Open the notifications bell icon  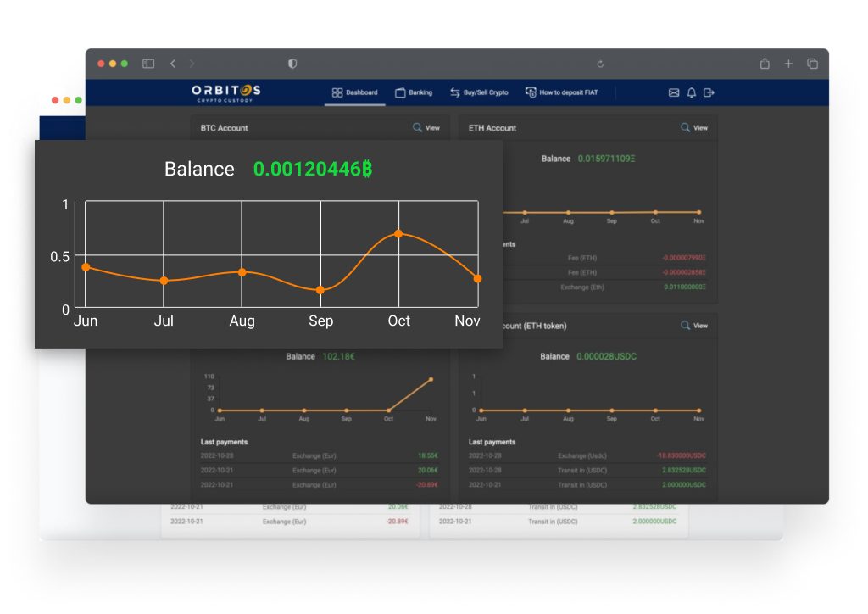(x=692, y=92)
